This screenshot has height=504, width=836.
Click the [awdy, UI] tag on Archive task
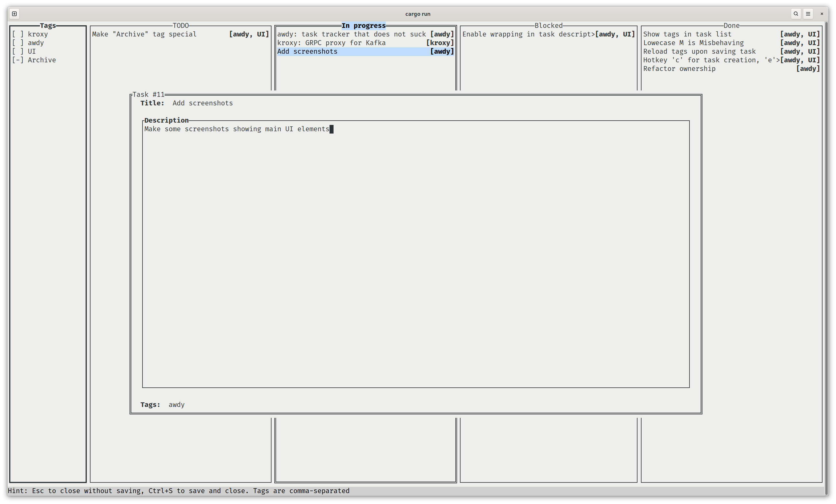249,34
